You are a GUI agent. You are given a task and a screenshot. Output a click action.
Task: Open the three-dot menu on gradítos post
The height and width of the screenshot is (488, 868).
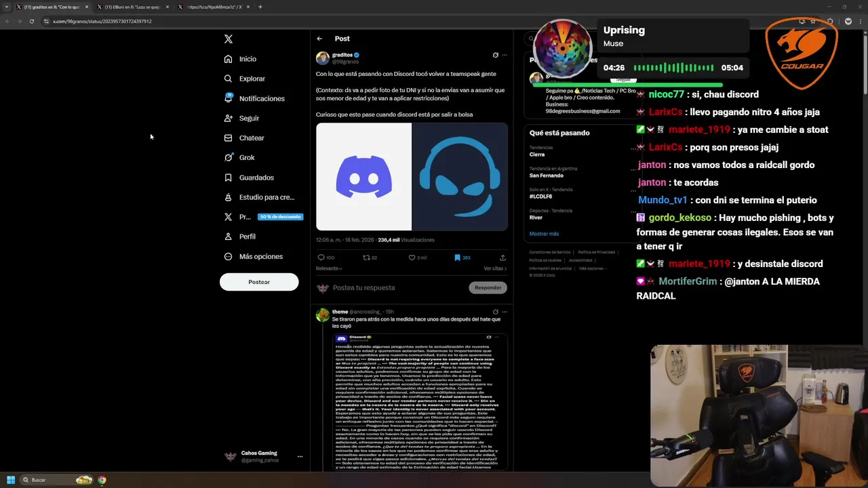[504, 55]
